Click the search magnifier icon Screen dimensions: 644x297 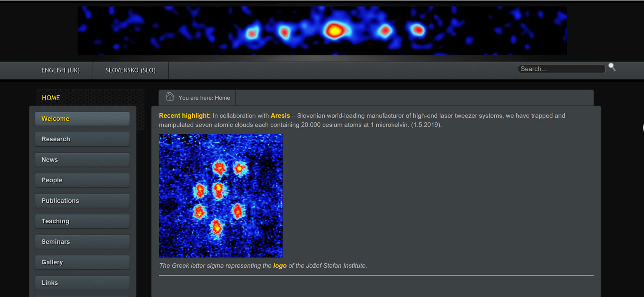point(612,67)
